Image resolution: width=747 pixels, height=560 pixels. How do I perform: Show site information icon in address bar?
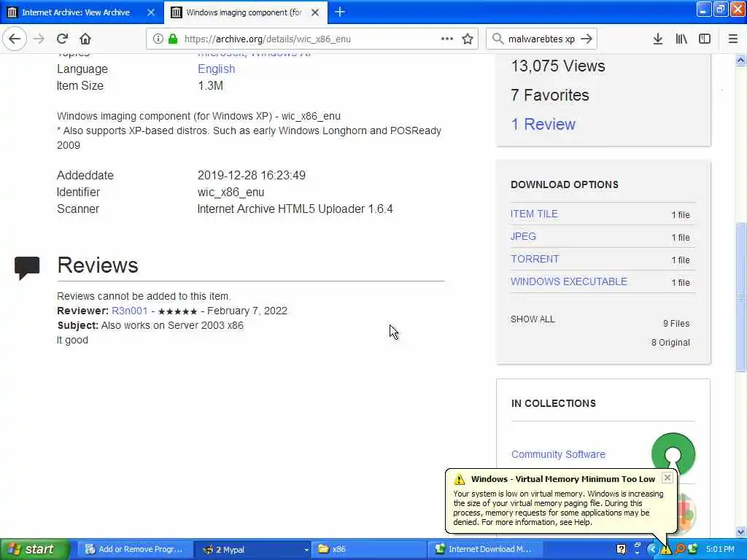[158, 39]
